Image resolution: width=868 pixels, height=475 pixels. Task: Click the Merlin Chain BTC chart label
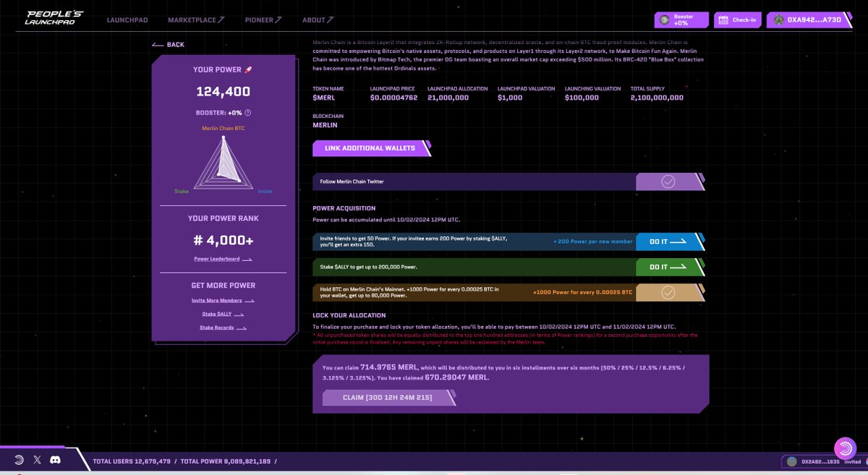[x=224, y=129]
